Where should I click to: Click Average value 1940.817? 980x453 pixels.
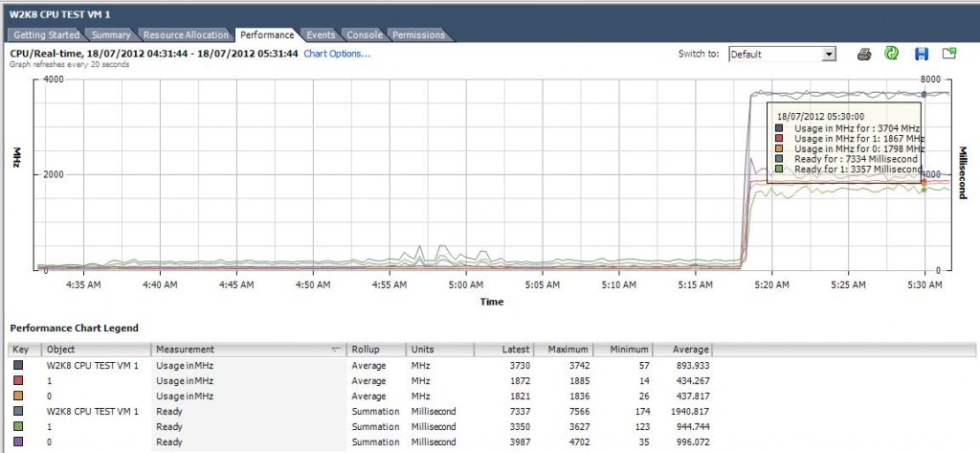pyautogui.click(x=688, y=412)
